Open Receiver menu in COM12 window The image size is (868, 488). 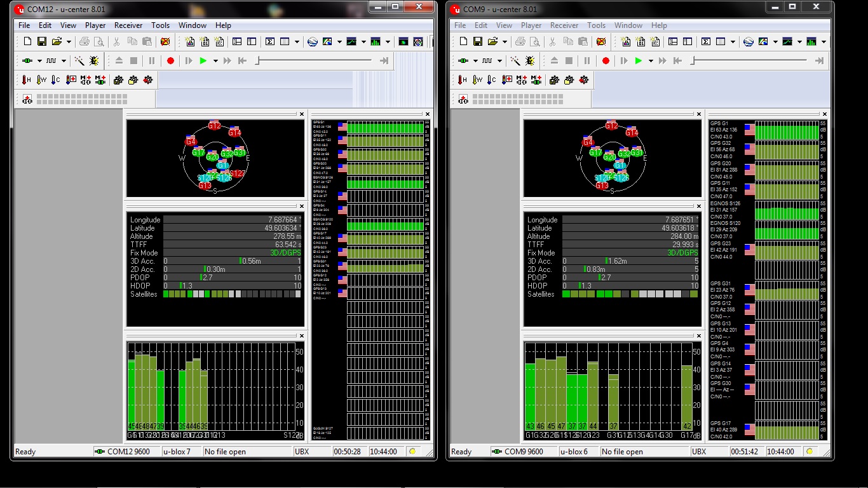pyautogui.click(x=128, y=25)
